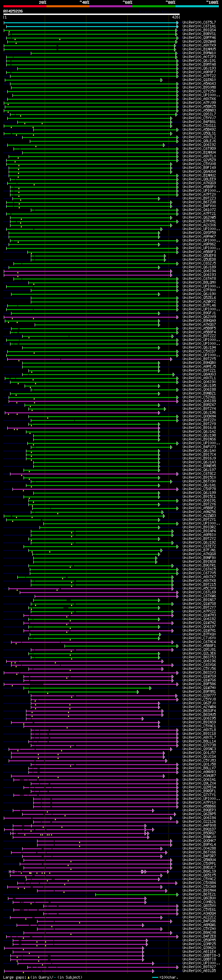Click label UniRef100_C6T705
222x980 pixels.
click(199, 573)
